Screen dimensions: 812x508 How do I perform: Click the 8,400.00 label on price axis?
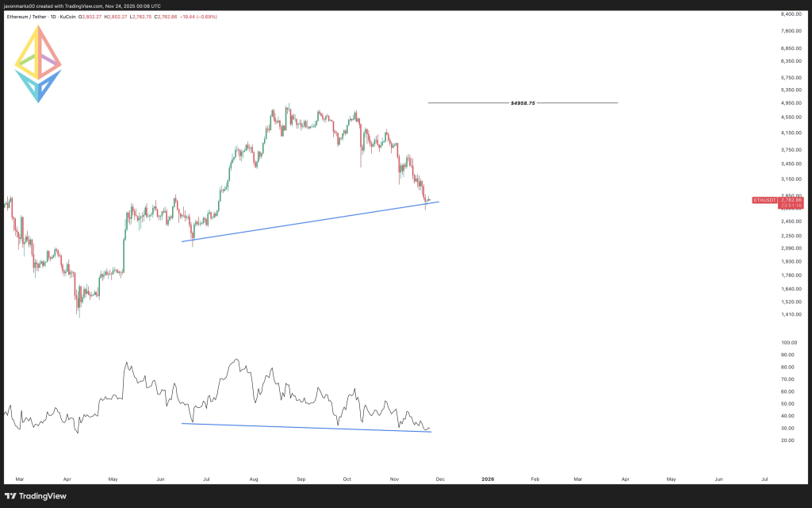coord(794,14)
